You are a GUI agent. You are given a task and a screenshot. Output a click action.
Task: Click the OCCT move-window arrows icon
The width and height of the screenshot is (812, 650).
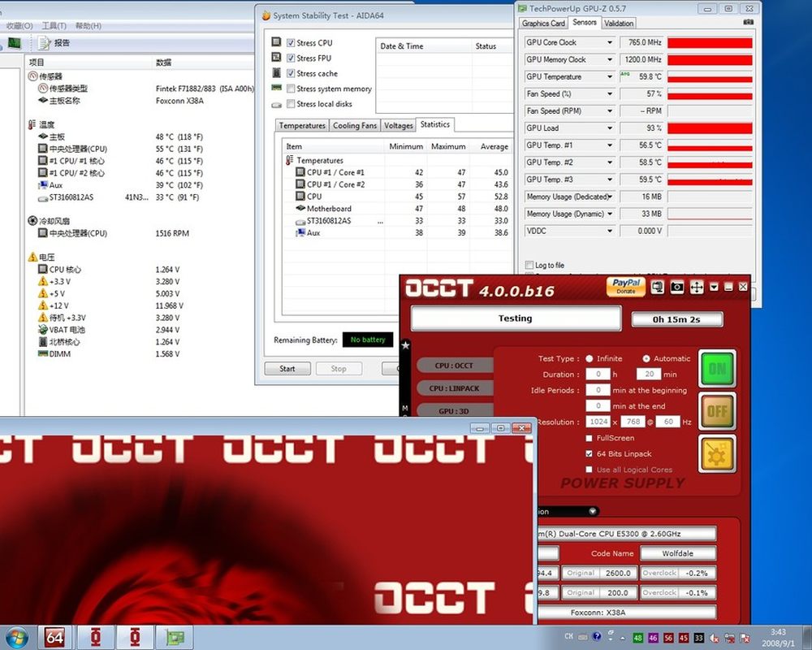(x=697, y=287)
